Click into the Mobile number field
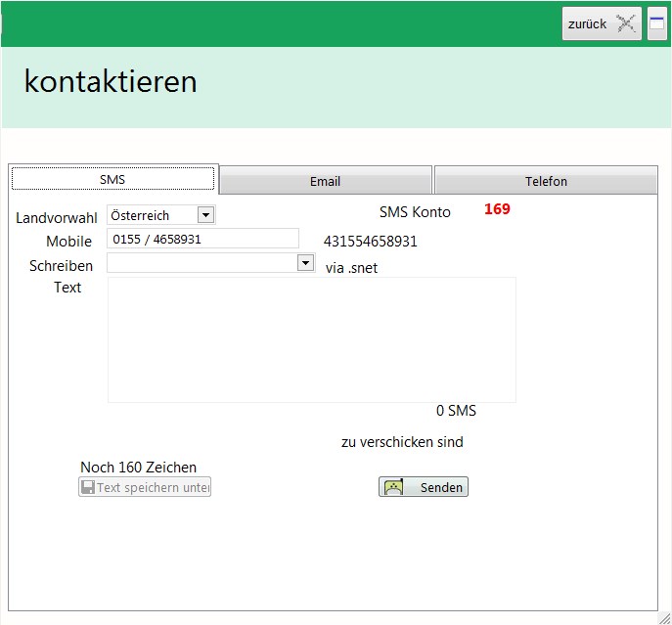Screen dimensions: 672x625 (202, 239)
